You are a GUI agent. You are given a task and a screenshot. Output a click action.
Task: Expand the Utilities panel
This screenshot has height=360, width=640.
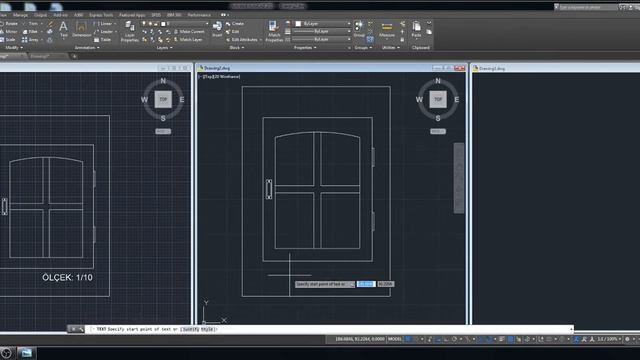pyautogui.click(x=390, y=48)
